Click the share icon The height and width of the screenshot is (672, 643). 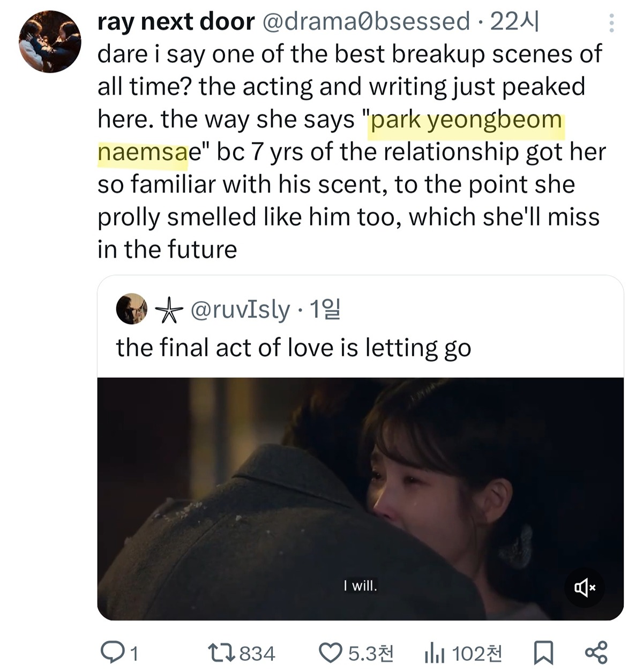coord(596,652)
